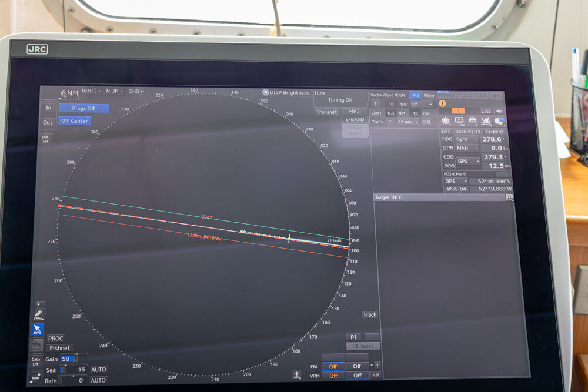This screenshot has height=392, width=588.
Task: Click the Limit 0.3 NM field
Action: 391,113
